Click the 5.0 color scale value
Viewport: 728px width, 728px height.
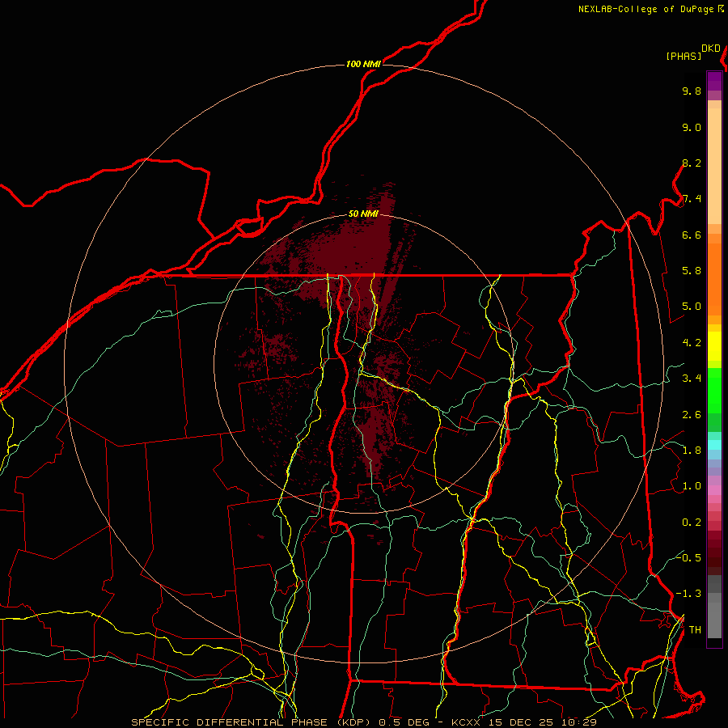pyautogui.click(x=692, y=307)
